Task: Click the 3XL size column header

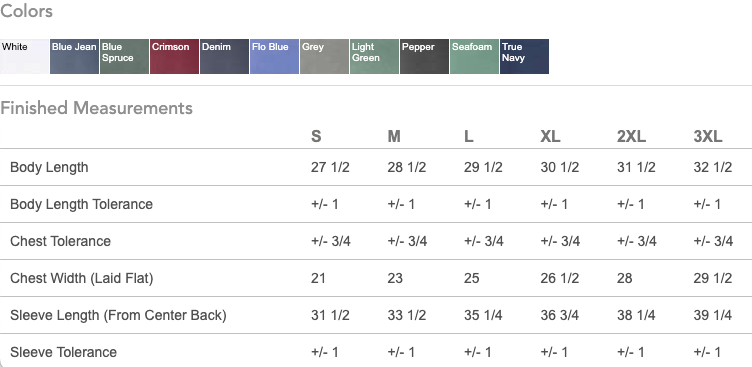Action: 707,137
